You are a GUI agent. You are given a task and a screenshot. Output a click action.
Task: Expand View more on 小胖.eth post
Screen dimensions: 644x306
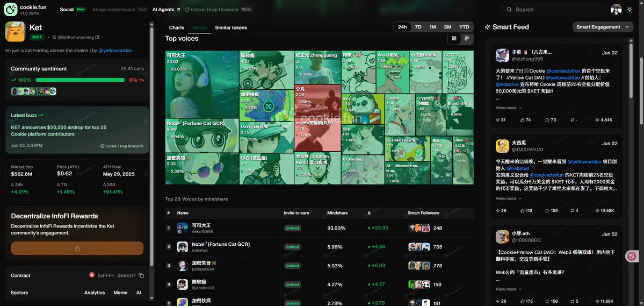pyautogui.click(x=509, y=289)
